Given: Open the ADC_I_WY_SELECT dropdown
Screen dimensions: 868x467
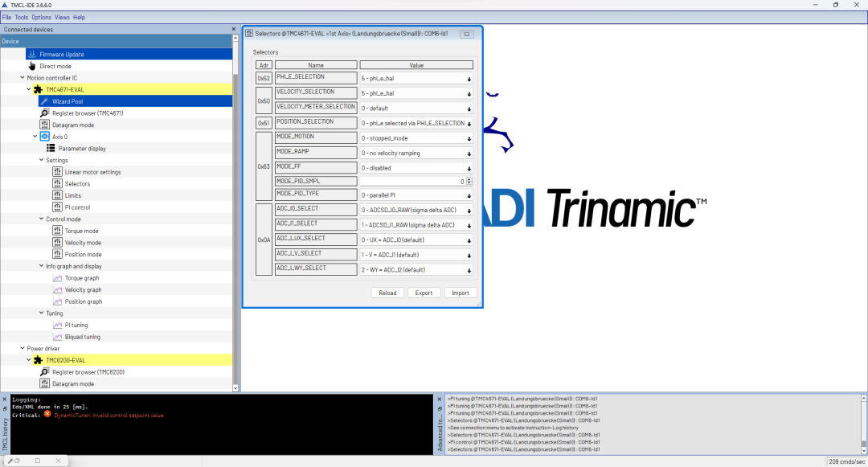Looking at the screenshot, I should [416, 270].
